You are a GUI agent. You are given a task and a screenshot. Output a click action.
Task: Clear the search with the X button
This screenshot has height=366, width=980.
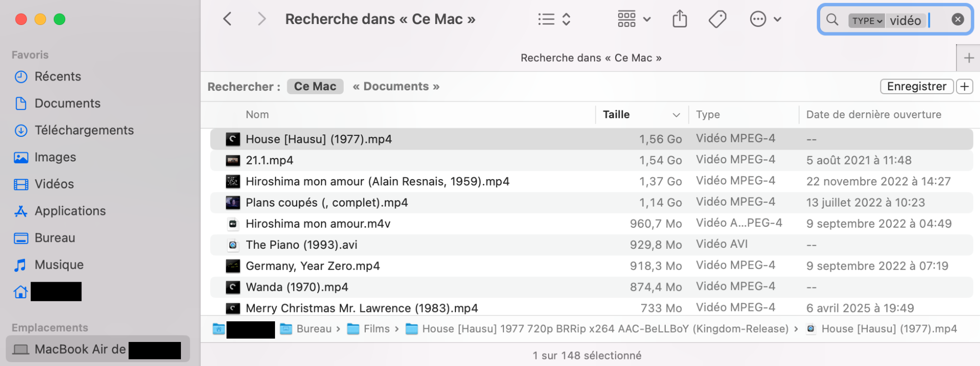[957, 19]
